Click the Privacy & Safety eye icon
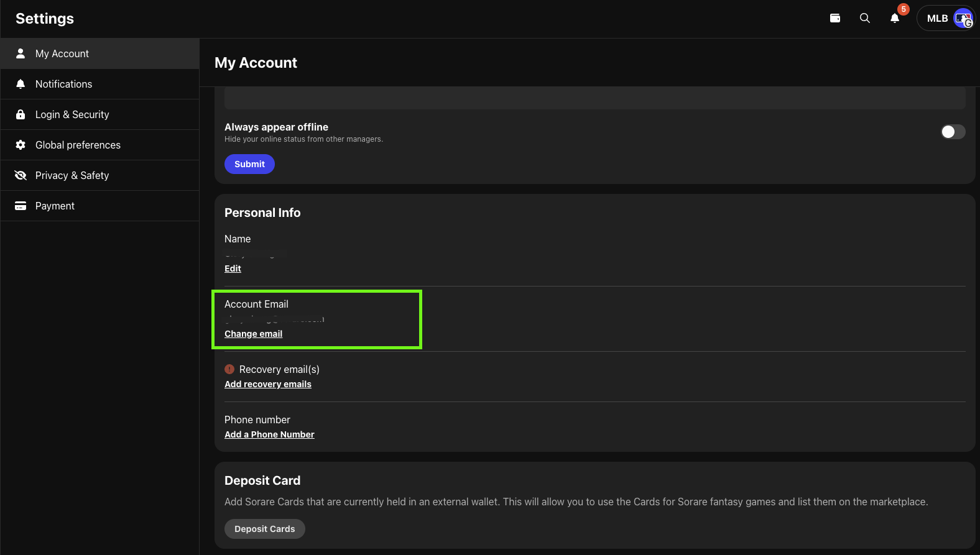Viewport: 980px width, 555px height. (21, 175)
